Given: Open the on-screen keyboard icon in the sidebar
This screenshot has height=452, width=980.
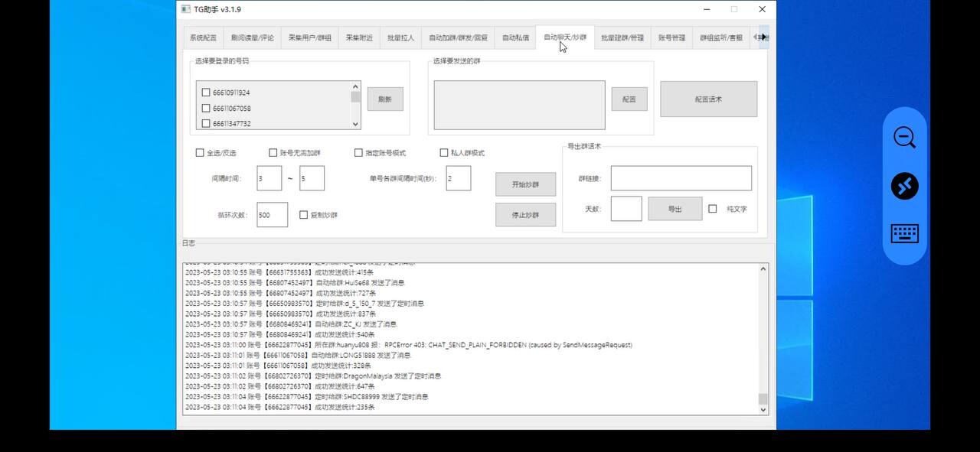Looking at the screenshot, I should (x=904, y=234).
